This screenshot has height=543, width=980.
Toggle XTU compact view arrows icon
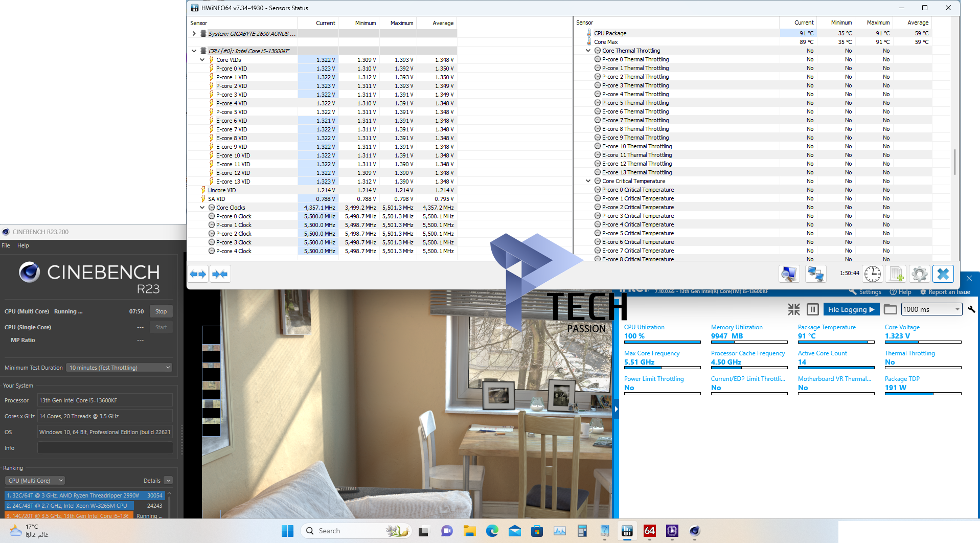point(793,309)
